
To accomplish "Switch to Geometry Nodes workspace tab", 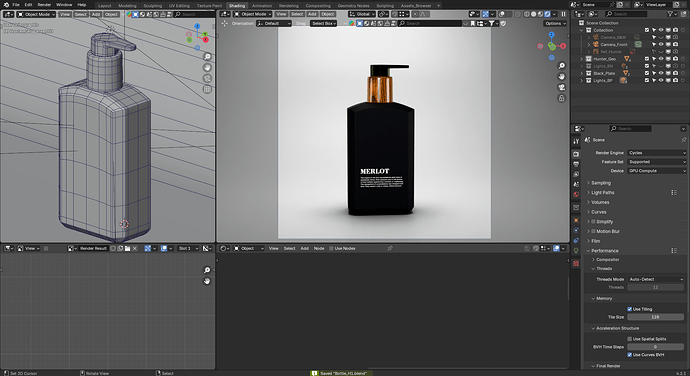I will (353, 6).
